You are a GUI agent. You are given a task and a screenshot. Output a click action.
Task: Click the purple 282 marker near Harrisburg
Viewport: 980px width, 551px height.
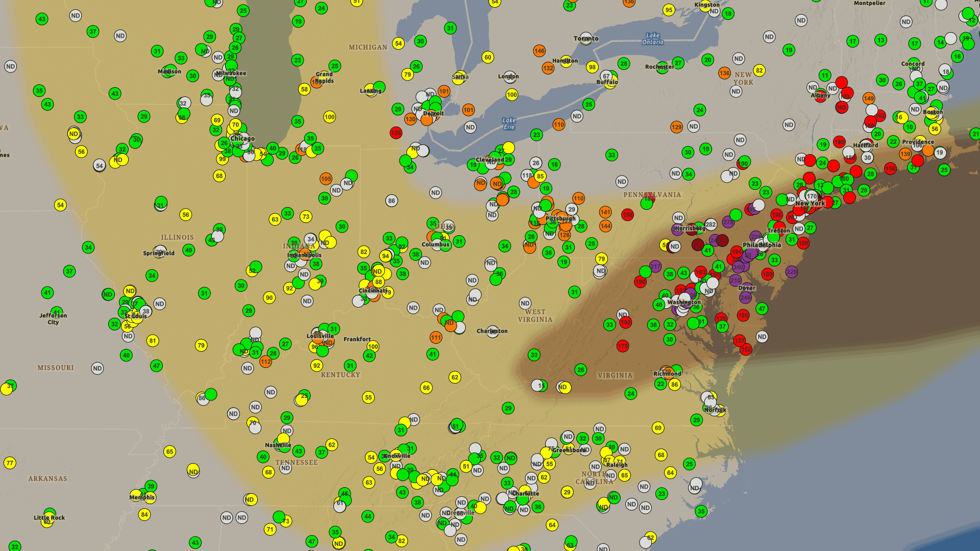coord(710,224)
